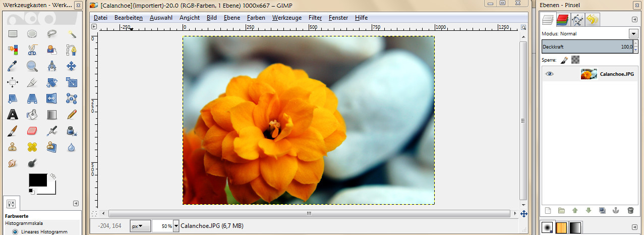Select the Zoom magnifier tool

tap(32, 66)
